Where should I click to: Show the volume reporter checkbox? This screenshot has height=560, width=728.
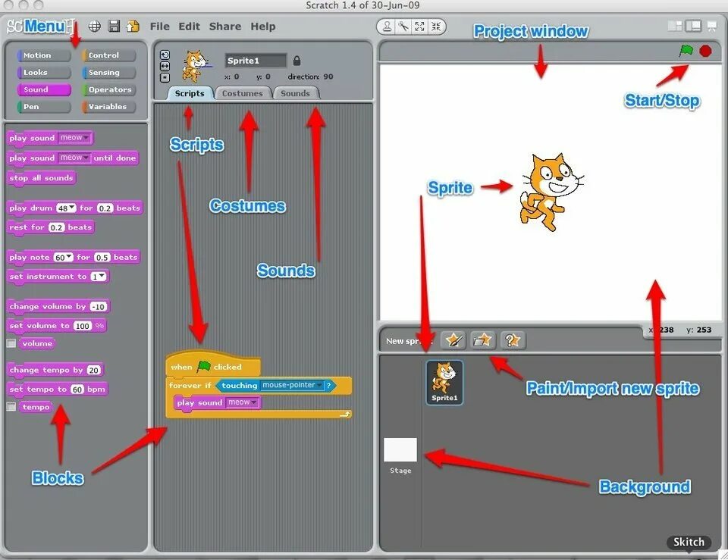click(11, 343)
